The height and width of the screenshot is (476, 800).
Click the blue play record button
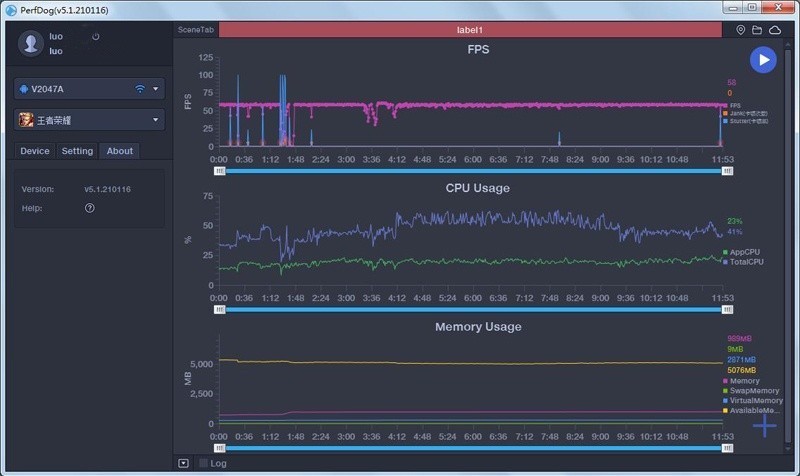tap(763, 60)
